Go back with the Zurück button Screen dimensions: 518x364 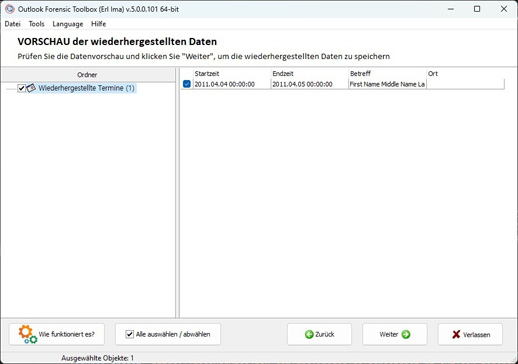[319, 334]
